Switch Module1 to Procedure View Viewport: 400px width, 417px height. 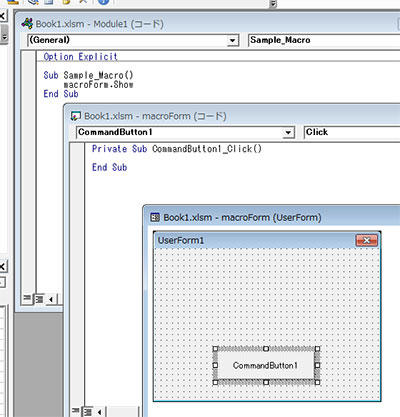tap(27, 299)
